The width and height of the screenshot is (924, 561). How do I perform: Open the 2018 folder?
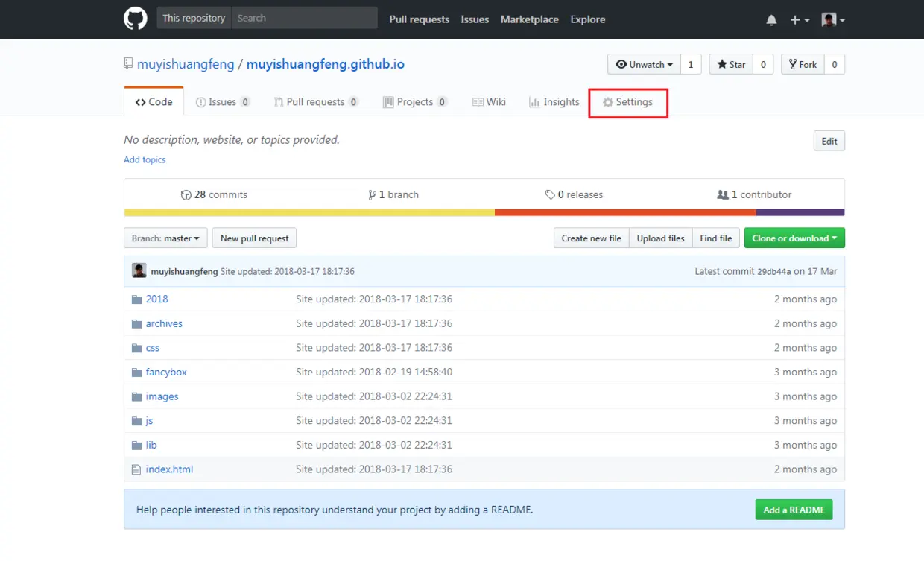pos(156,299)
